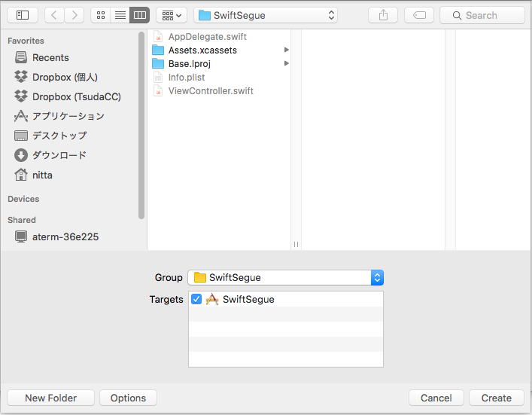532x415 pixels.
Task: Go back with the left arrow
Action: [54, 15]
